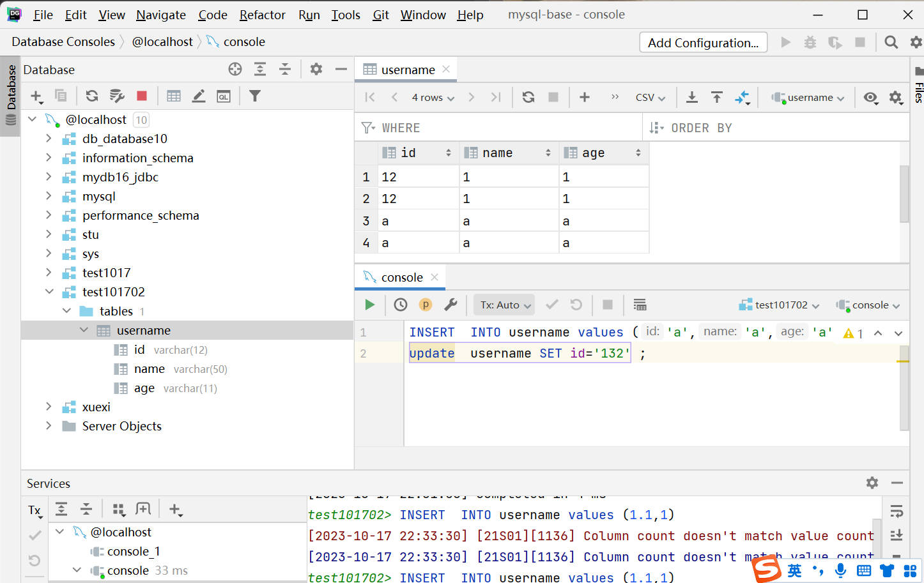Collapse the test101702 schema

tap(49, 292)
